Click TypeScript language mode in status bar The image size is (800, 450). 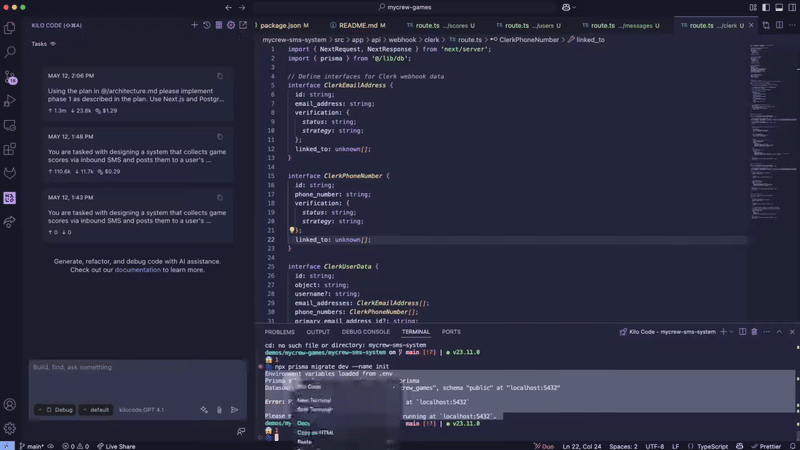[711, 446]
